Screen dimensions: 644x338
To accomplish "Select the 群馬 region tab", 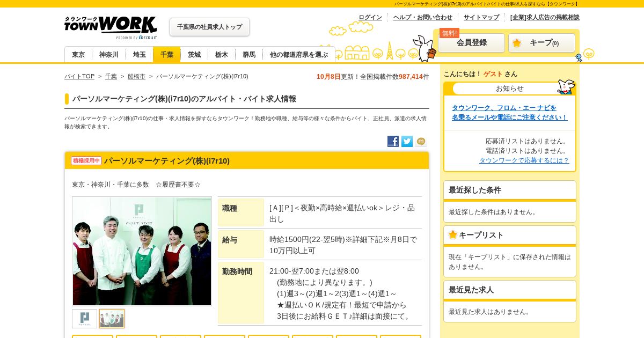I will click(249, 55).
